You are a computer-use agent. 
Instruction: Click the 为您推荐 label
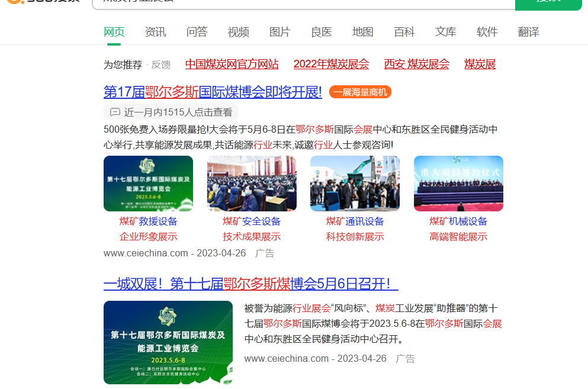click(123, 65)
